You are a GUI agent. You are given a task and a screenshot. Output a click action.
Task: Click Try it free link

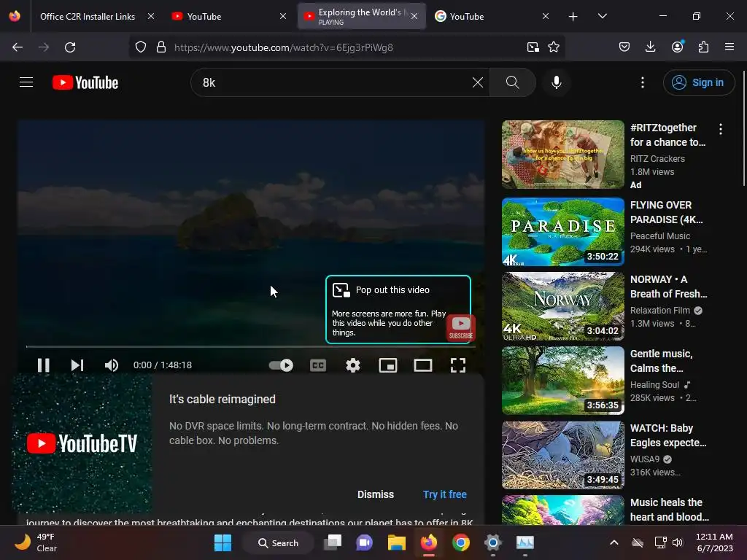444,494
